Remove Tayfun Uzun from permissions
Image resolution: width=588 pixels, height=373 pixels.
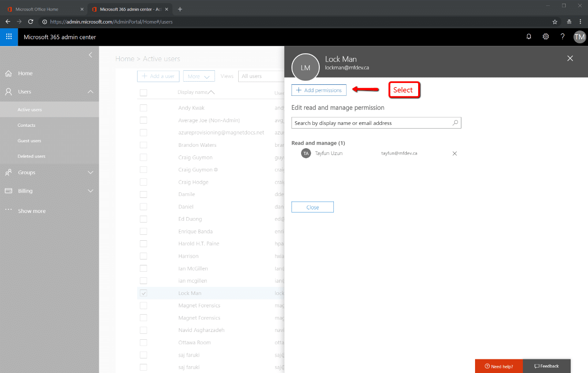(455, 154)
